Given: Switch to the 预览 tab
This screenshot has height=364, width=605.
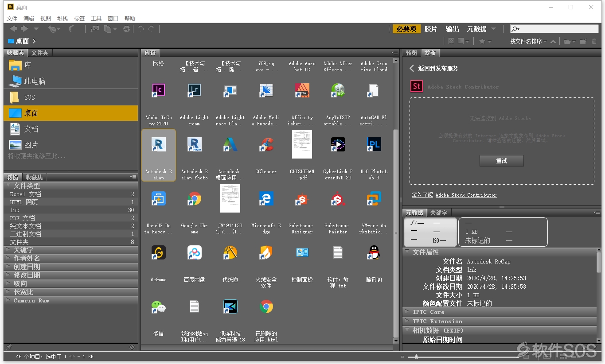Looking at the screenshot, I should point(412,53).
